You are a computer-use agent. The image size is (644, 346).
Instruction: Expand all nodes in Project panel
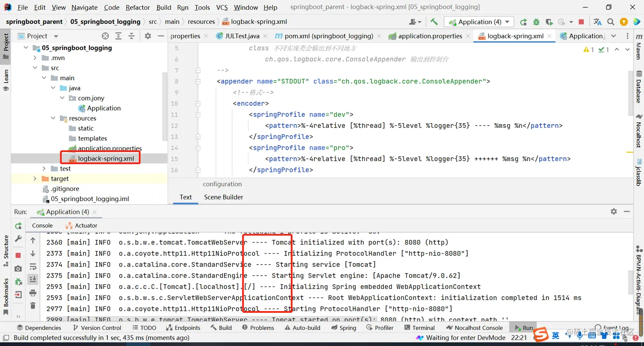118,36
